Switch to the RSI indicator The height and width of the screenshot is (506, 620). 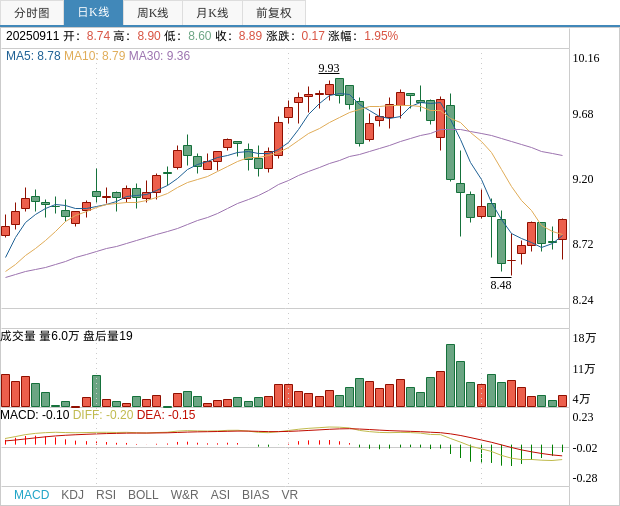(x=106, y=495)
